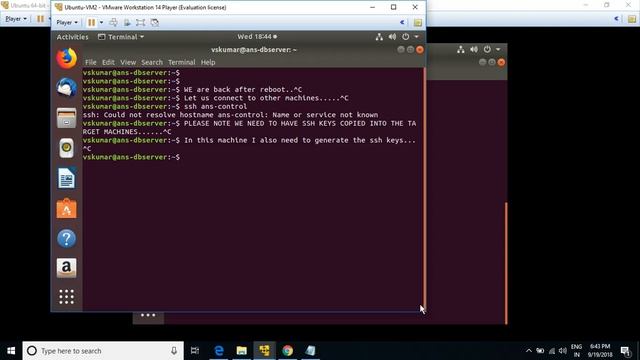Open the system menu arrow in the background VM top bar
The width and height of the screenshot is (640, 360).
coord(498,49)
